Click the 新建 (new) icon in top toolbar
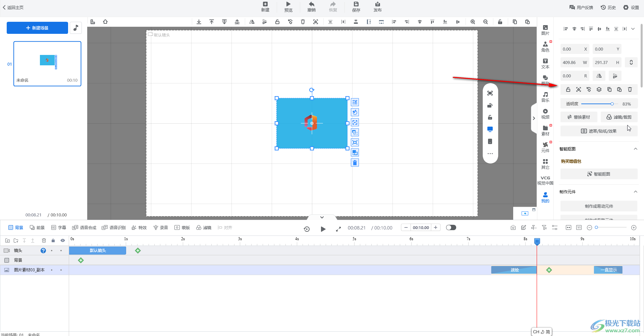Viewport: 644px width, 336px height. pos(265,7)
